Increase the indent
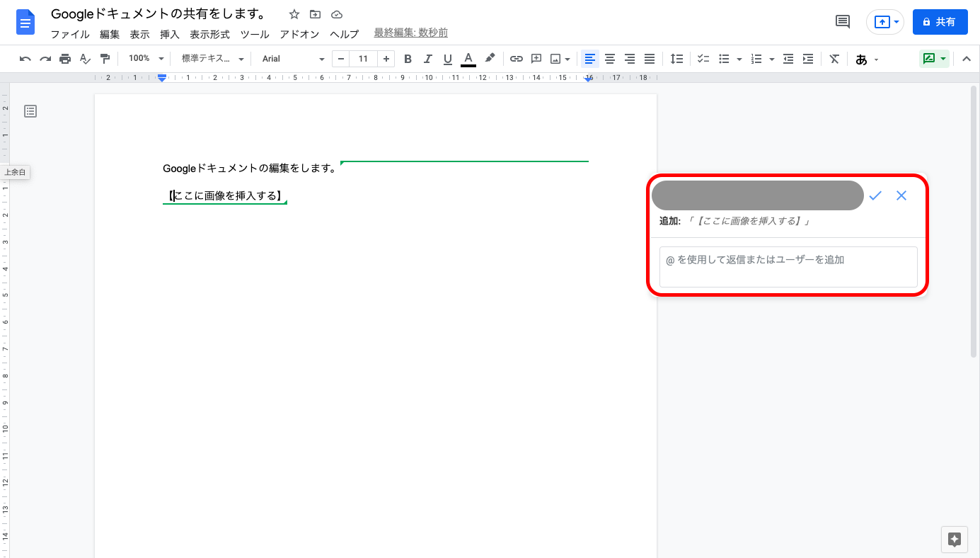 pos(808,59)
